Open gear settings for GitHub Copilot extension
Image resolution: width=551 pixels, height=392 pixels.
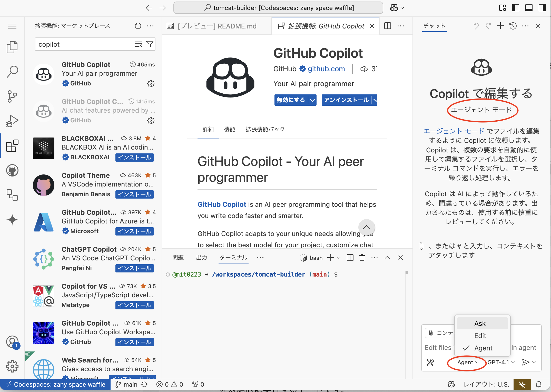151,84
